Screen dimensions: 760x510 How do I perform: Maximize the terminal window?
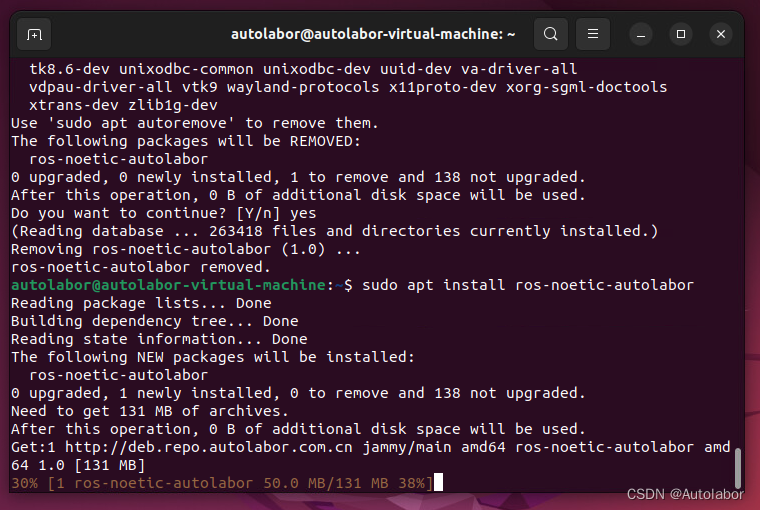pyautogui.click(x=681, y=34)
